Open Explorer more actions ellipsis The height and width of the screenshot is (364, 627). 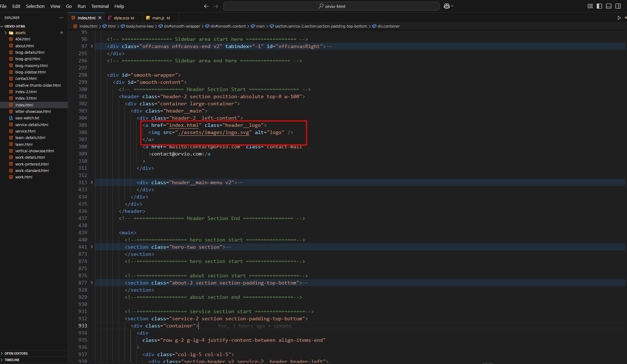(61, 18)
